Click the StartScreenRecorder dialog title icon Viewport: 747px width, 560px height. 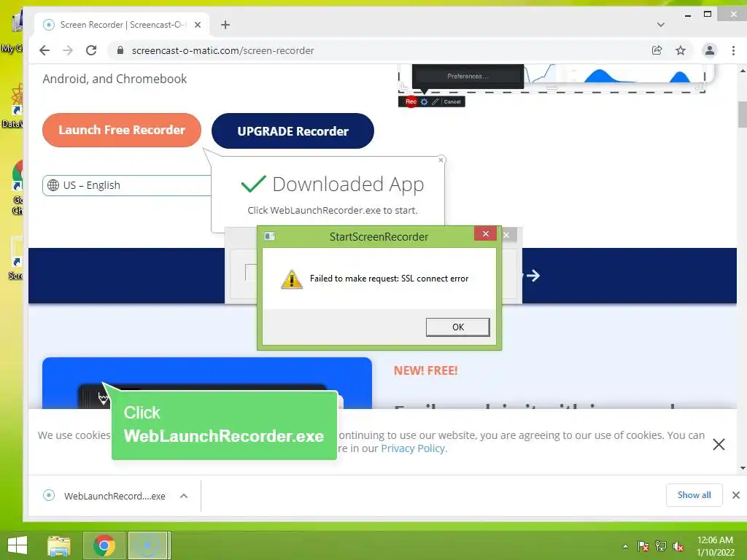pyautogui.click(x=270, y=236)
